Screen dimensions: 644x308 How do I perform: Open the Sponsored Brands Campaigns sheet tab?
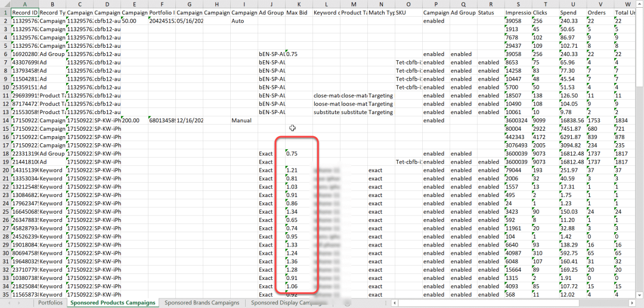(202, 303)
